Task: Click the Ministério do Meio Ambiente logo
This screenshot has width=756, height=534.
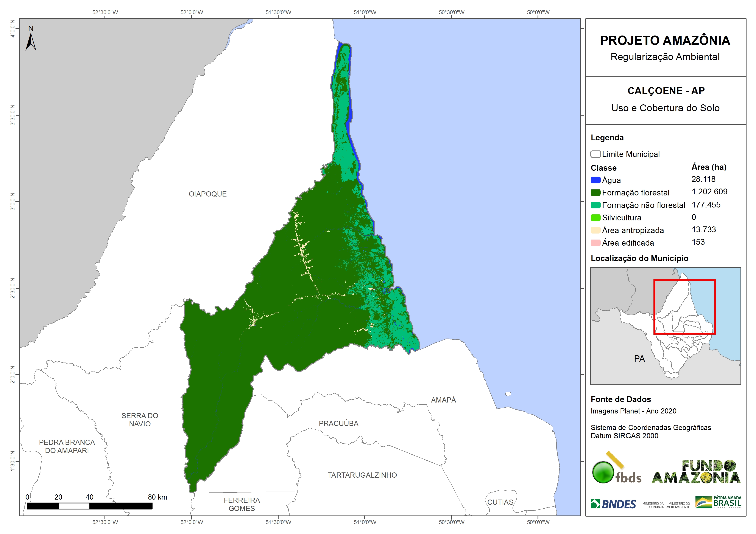Action: point(678,505)
